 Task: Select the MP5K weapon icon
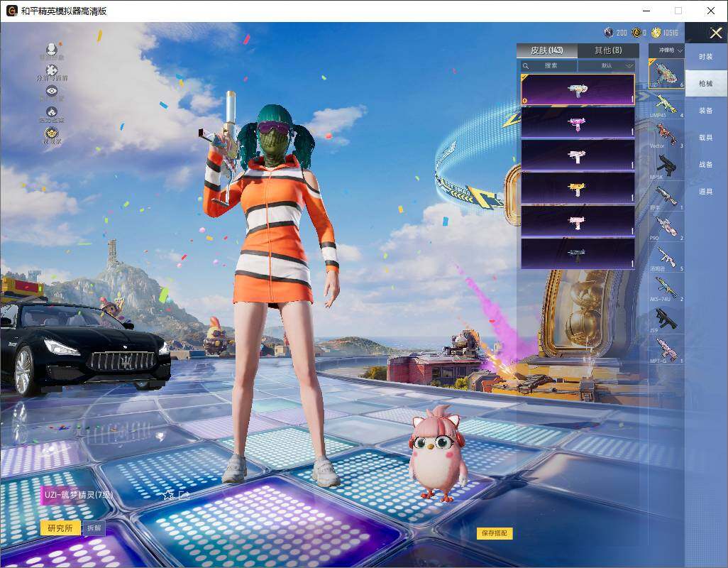point(666,166)
